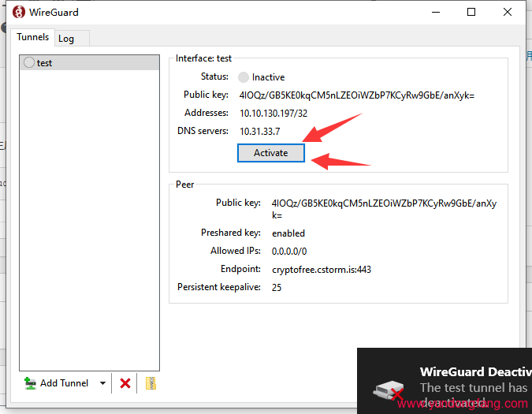This screenshot has width=532, height=414.
Task: Click the Preshared key enabled value
Action: click(288, 233)
